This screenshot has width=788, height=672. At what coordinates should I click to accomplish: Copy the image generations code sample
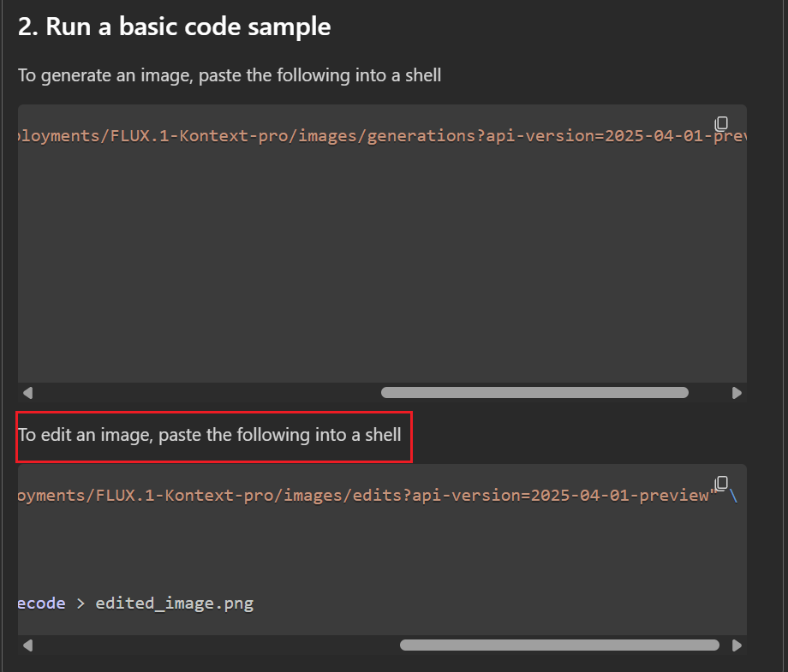click(721, 123)
